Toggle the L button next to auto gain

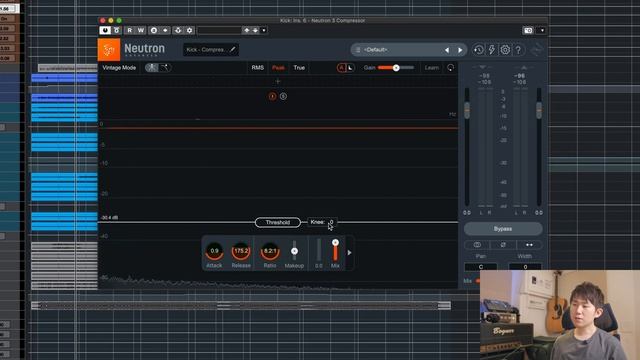tap(350, 68)
